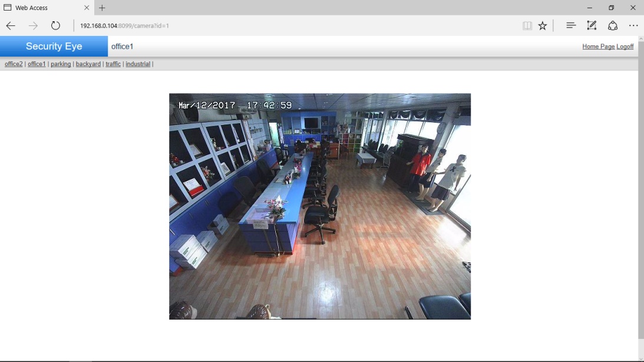Viewport: 644px width, 362px height.
Task: View the backyard camera
Action: coord(88,64)
